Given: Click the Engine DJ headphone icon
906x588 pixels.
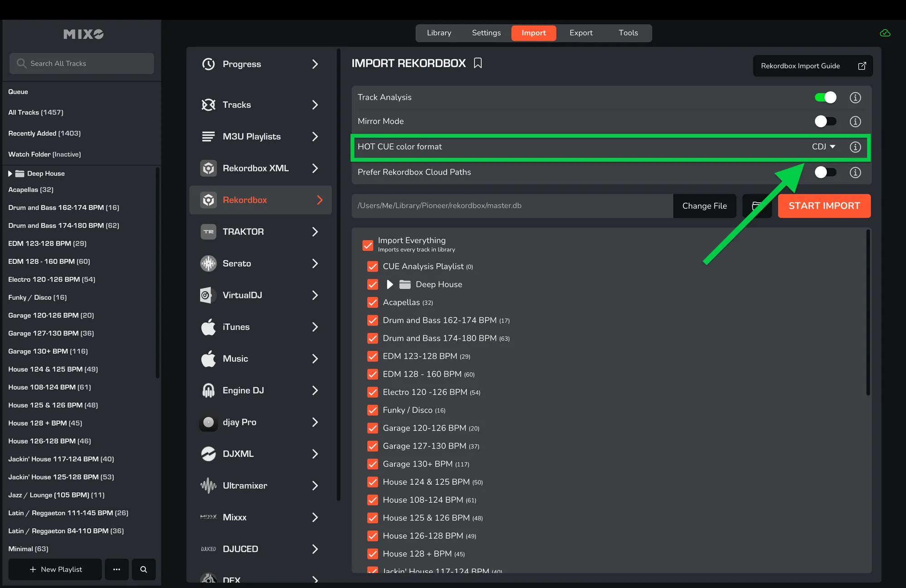Looking at the screenshot, I should click(208, 390).
